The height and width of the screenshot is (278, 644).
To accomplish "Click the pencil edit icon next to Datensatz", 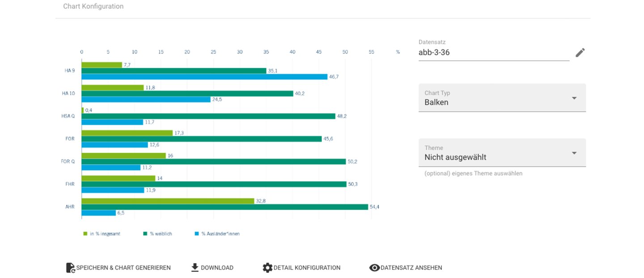I will click(x=580, y=53).
